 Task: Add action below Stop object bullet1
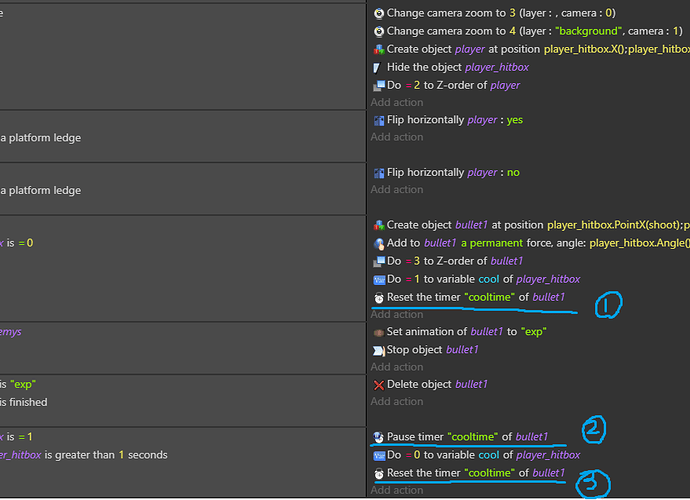[x=397, y=367]
